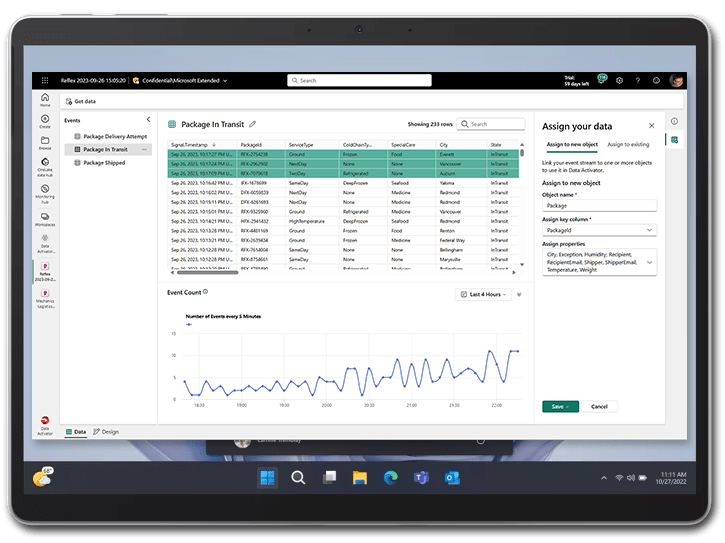Viewport: 725px width, 543px height.
Task: Collapse the Events pane with the chevron
Action: pos(149,120)
